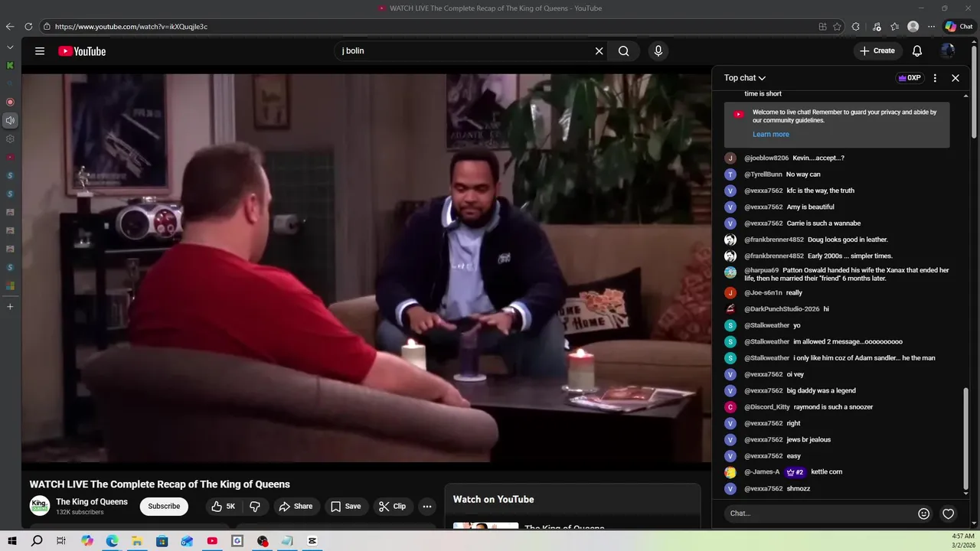
Task: View site information lock icon
Action: (x=47, y=27)
